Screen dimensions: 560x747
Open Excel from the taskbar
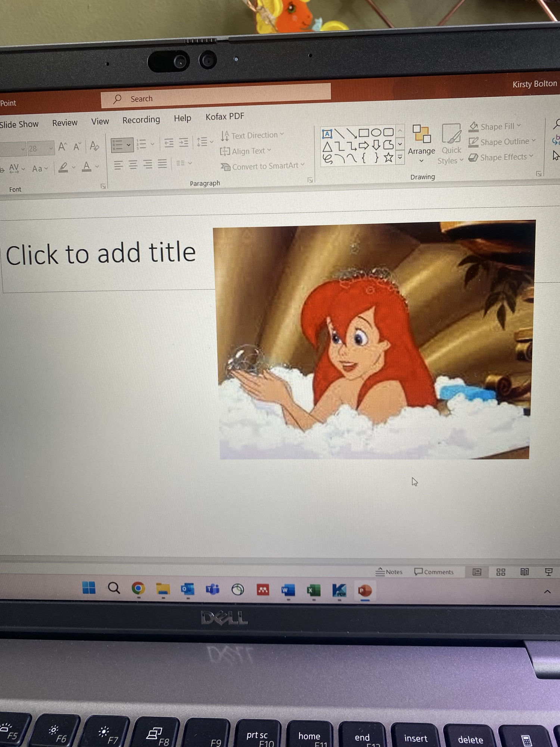[314, 590]
